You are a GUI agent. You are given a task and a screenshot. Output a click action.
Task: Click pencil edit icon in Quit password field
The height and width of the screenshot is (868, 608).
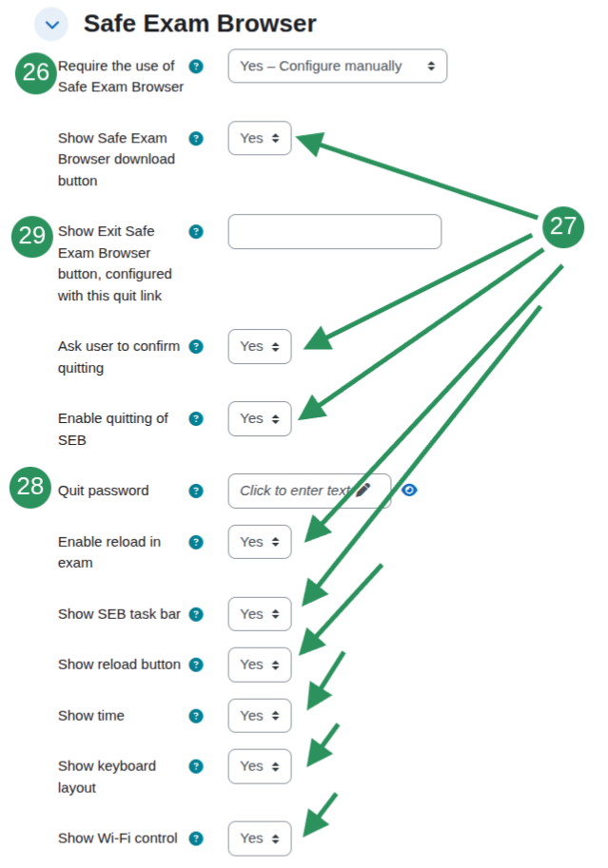pos(363,490)
